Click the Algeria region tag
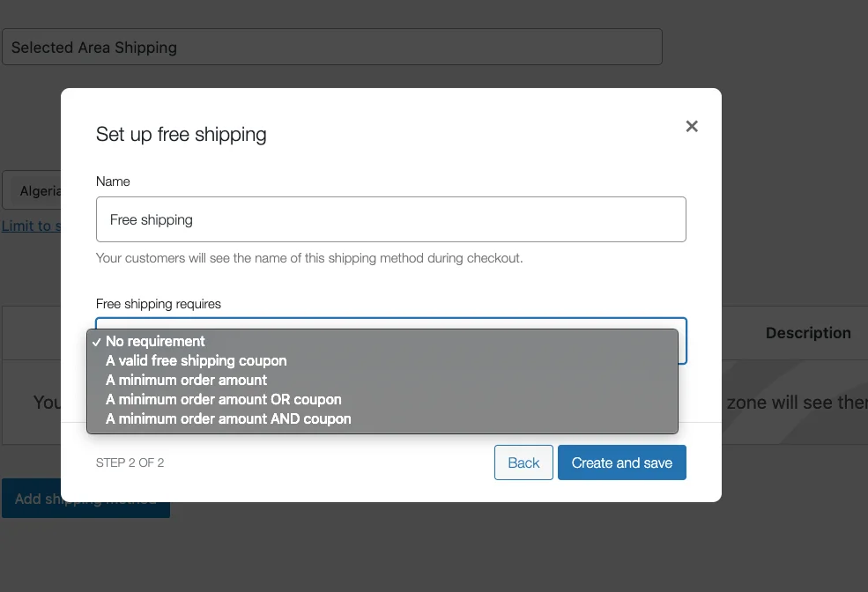Viewport: 868px width, 592px height. (x=40, y=191)
